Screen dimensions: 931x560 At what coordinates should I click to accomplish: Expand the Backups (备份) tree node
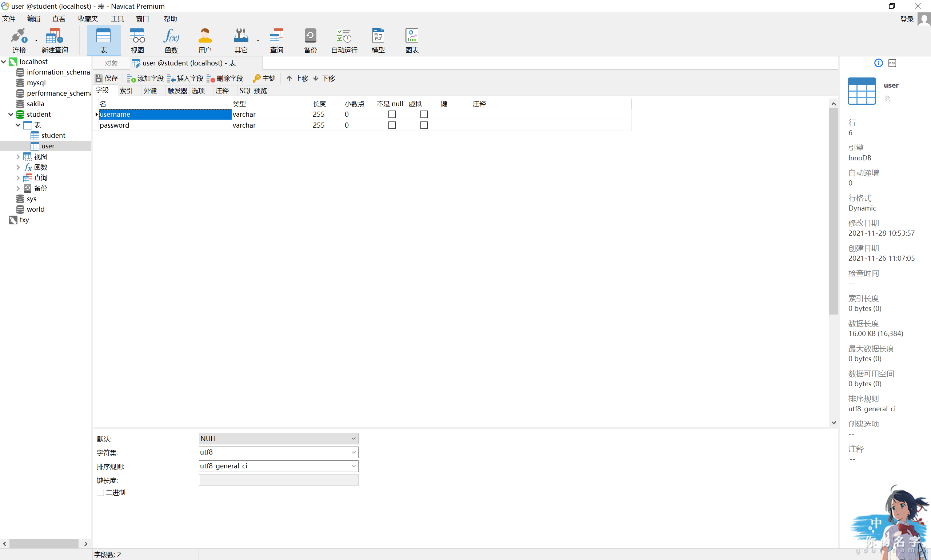coord(18,188)
